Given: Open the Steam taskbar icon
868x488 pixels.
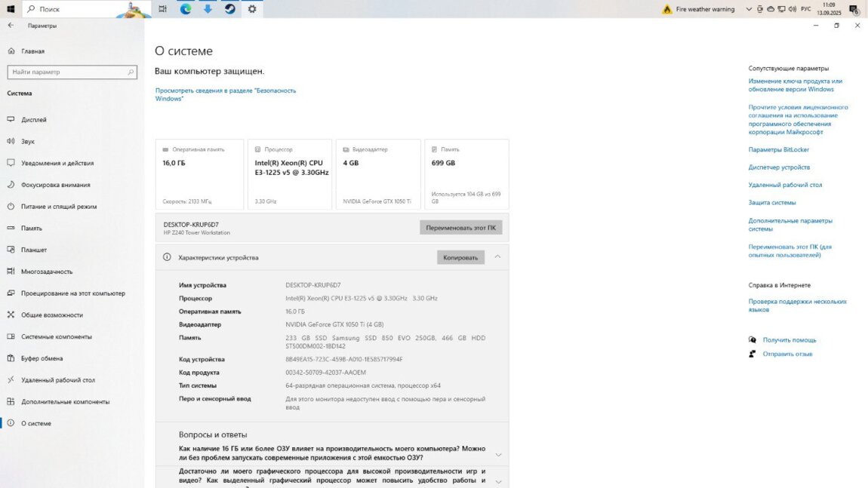Looking at the screenshot, I should pos(229,9).
